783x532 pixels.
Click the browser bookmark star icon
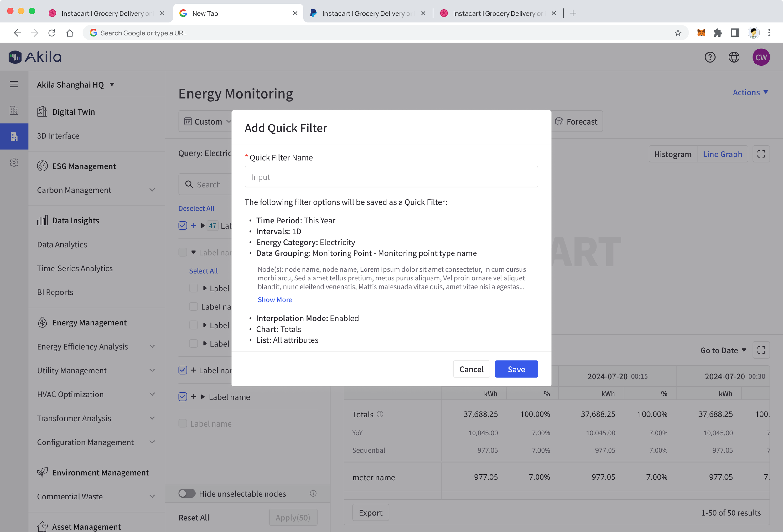pos(678,33)
